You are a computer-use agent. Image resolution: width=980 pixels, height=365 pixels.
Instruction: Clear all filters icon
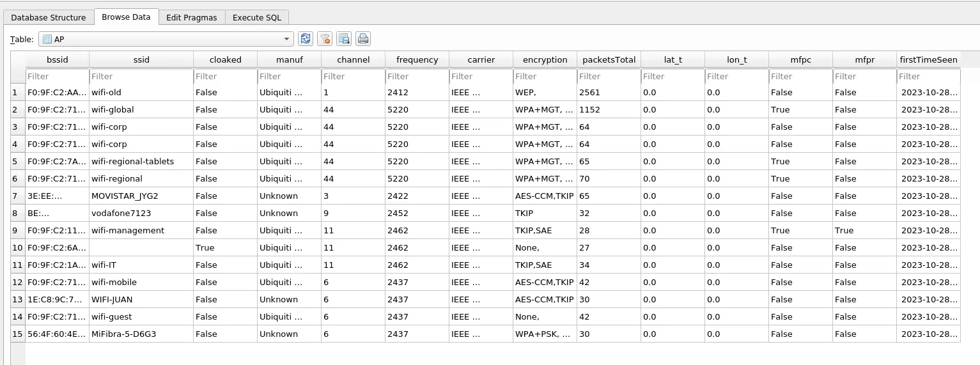pyautogui.click(x=325, y=39)
